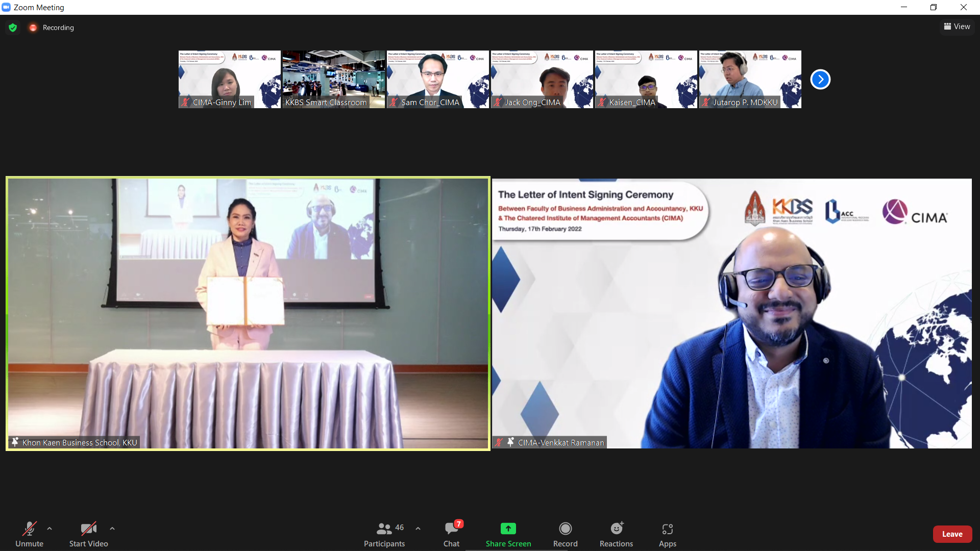The height and width of the screenshot is (551, 980).
Task: Expand participants options arrow
Action: [x=418, y=529]
